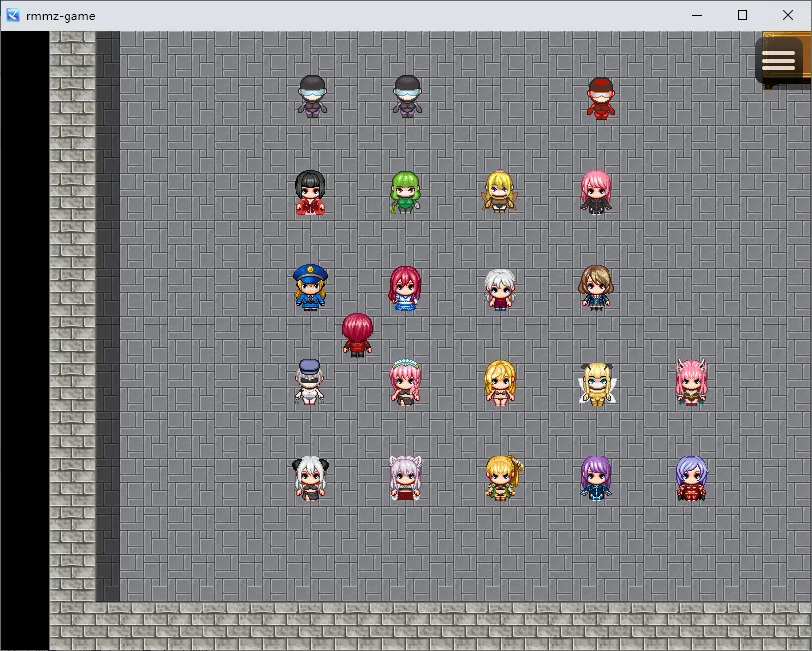Click the silver-haired cat-eared girl

click(405, 478)
